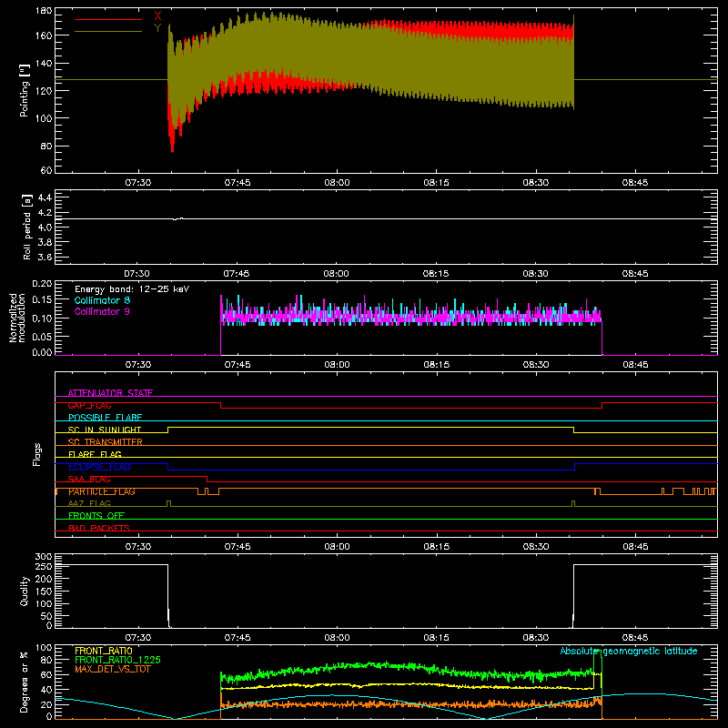This screenshot has height=728, width=728.
Task: Click the olive legend line beside Y
Action: coord(108,32)
